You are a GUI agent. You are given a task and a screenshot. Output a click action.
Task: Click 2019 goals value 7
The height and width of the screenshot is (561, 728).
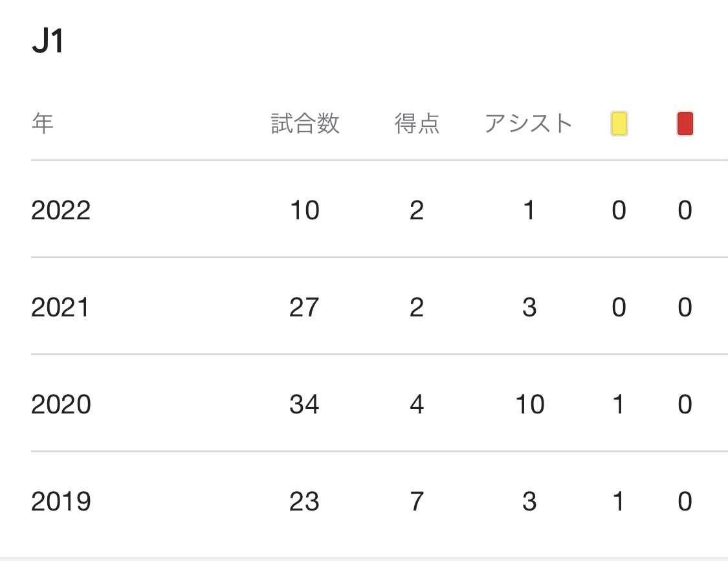[x=417, y=501]
